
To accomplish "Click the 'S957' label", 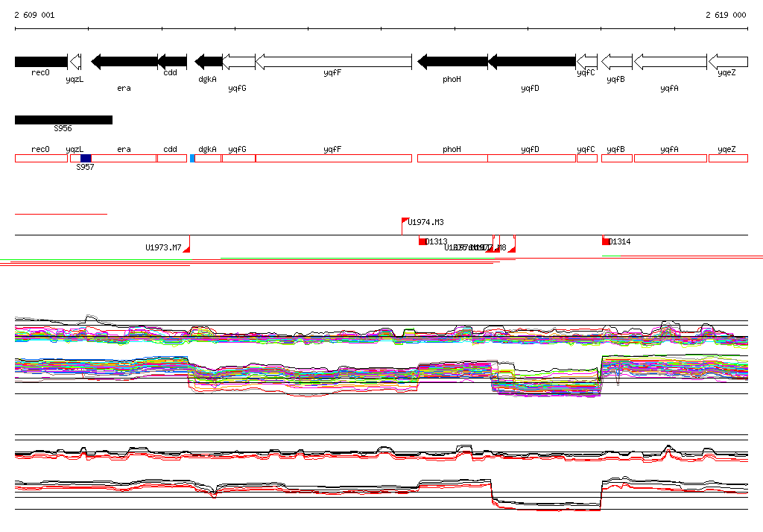I will click(85, 167).
